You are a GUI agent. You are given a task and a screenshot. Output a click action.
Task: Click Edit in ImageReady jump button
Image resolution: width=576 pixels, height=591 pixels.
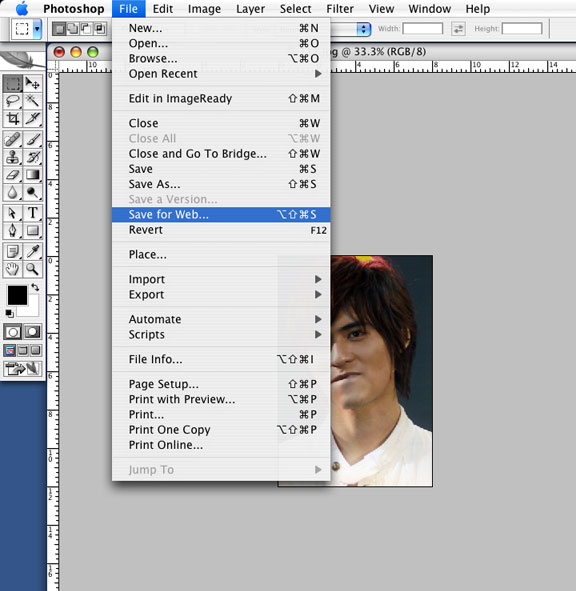tap(23, 368)
